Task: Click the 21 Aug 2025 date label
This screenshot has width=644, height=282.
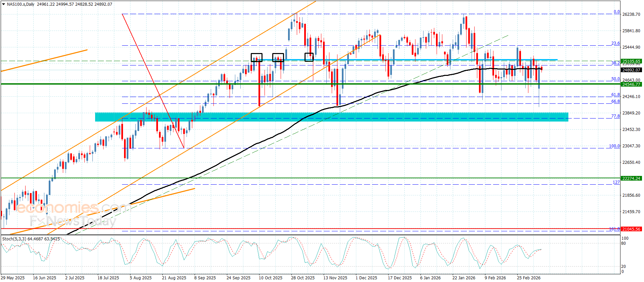Action: click(174, 278)
